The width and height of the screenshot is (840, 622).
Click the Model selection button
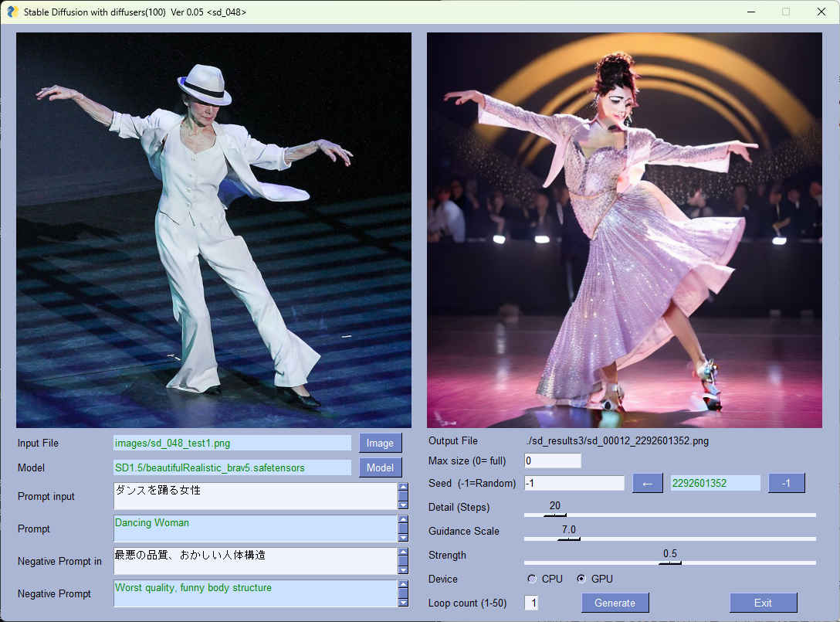pyautogui.click(x=380, y=468)
